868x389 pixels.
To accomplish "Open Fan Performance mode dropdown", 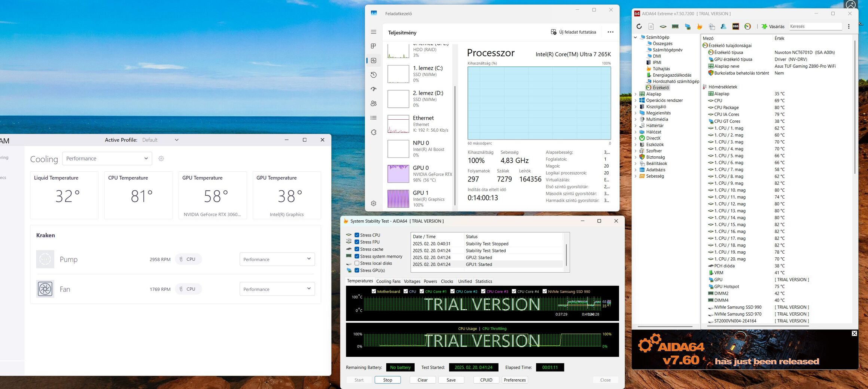I will click(277, 289).
